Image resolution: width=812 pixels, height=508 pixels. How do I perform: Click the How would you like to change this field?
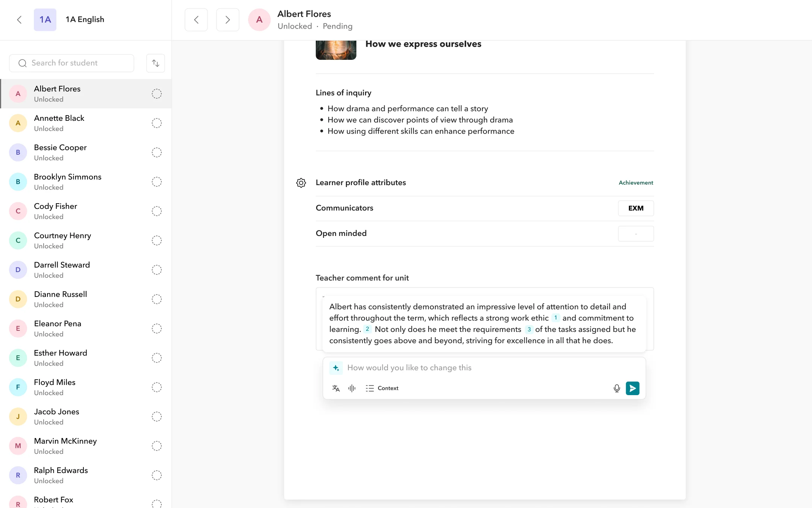(485, 368)
